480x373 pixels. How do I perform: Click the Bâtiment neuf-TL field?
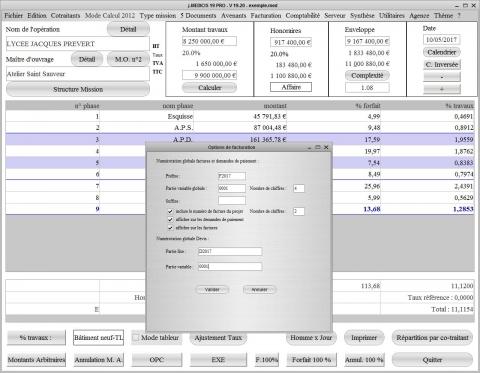98,338
